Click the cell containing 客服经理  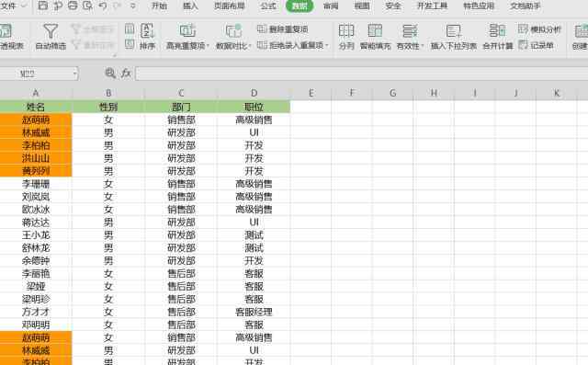(x=254, y=312)
